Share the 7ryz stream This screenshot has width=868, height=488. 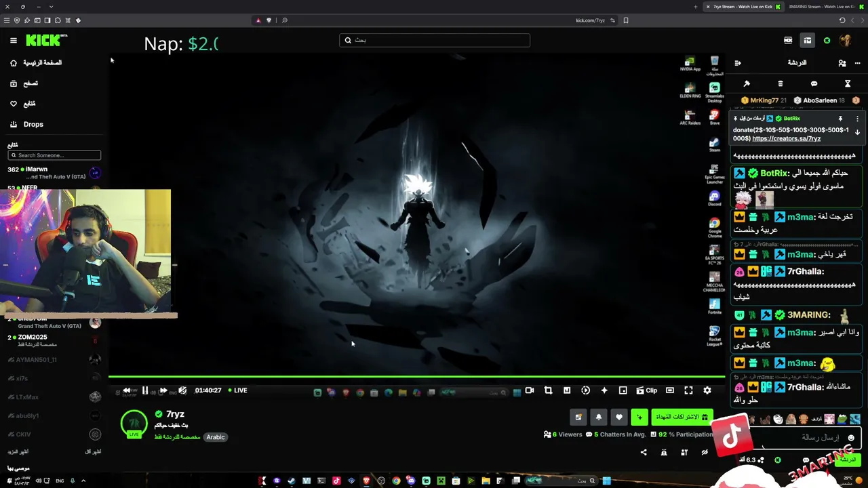coord(644,452)
